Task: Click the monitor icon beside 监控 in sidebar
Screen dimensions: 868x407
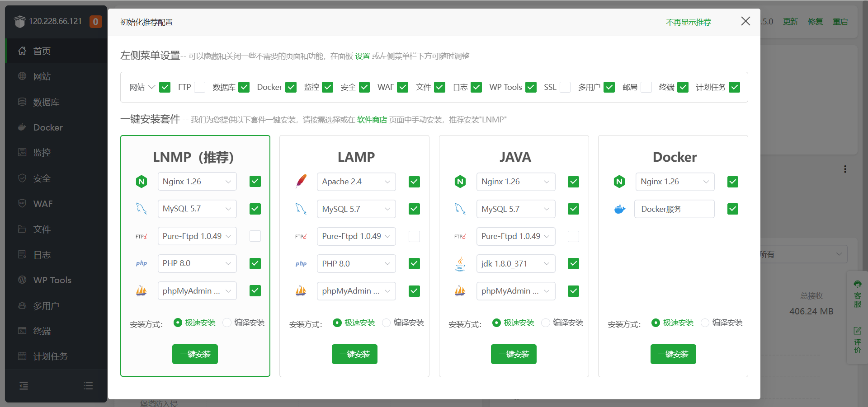Action: 22,153
